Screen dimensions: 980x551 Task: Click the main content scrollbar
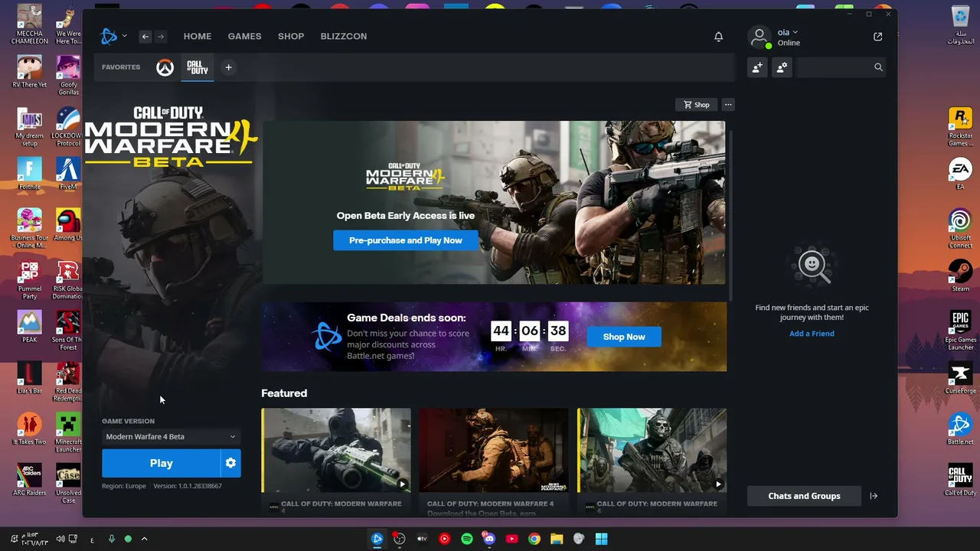(x=730, y=214)
